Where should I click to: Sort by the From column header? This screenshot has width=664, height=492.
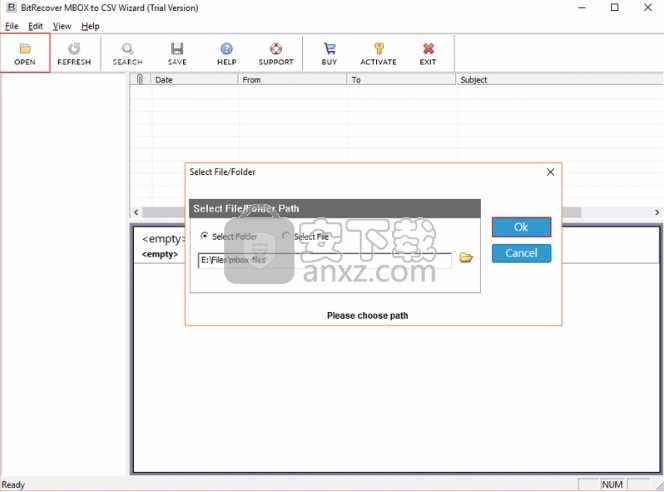pyautogui.click(x=292, y=79)
